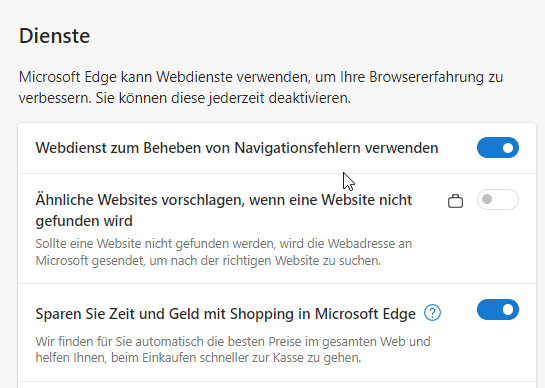Click the sentence Sie können diese jederzeit deaktivieren
The width and height of the screenshot is (545, 388).
223,98
